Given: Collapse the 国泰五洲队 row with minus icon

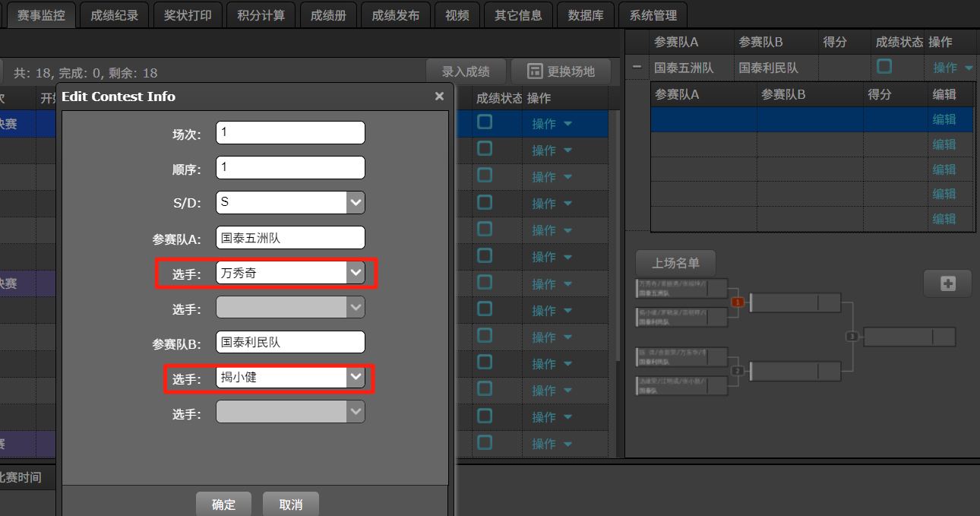Looking at the screenshot, I should point(637,68).
